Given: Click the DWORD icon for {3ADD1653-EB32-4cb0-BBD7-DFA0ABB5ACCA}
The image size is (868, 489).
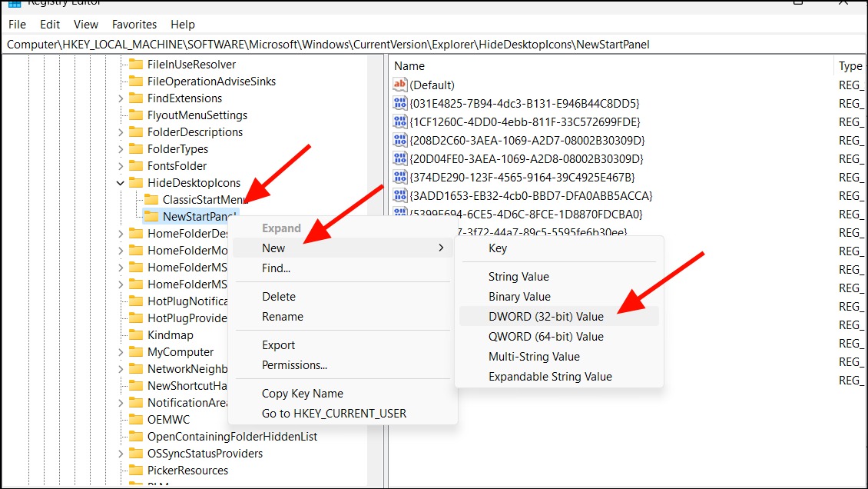Looking at the screenshot, I should 399,195.
